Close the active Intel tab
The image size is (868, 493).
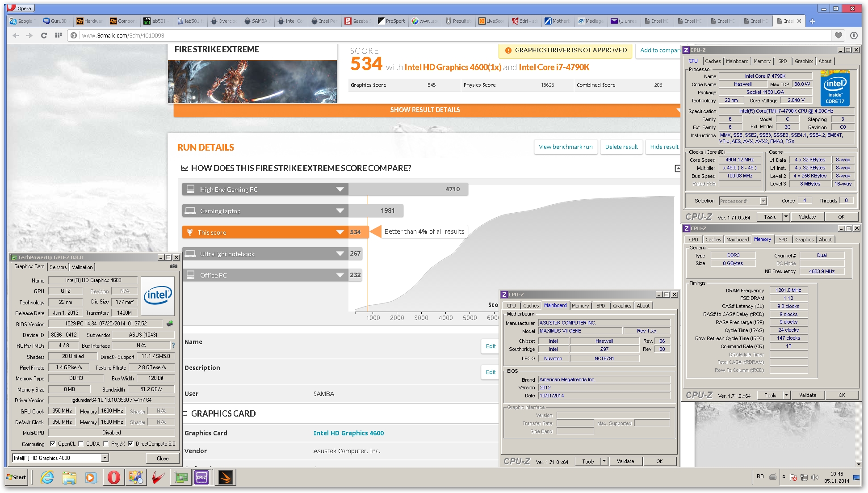[799, 21]
